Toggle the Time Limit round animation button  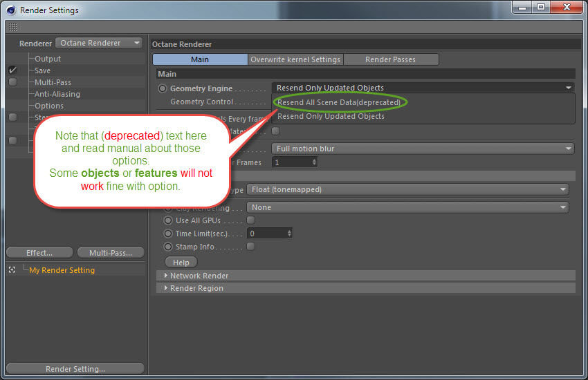click(x=168, y=234)
